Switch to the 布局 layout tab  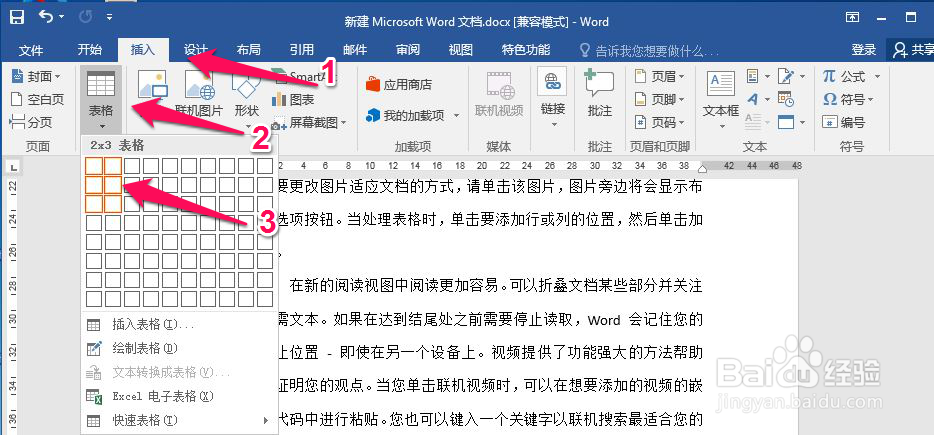point(248,50)
